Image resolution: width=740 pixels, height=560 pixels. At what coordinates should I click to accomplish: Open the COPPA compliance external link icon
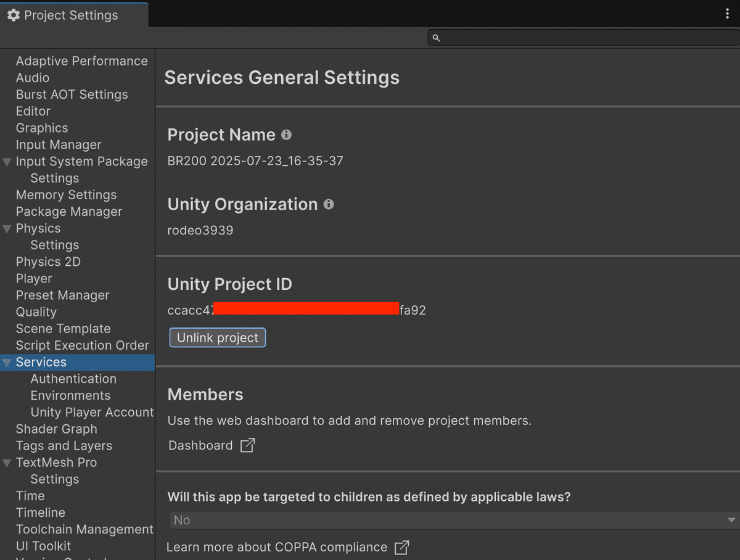click(x=401, y=546)
